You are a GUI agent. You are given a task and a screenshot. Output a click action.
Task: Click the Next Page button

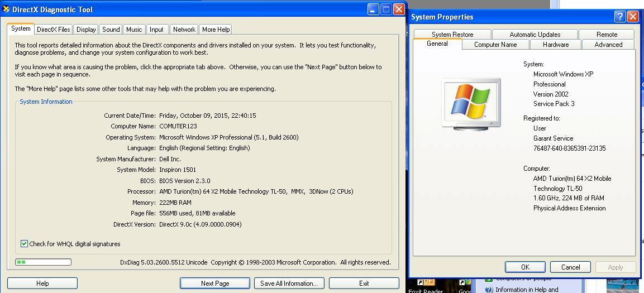[215, 283]
